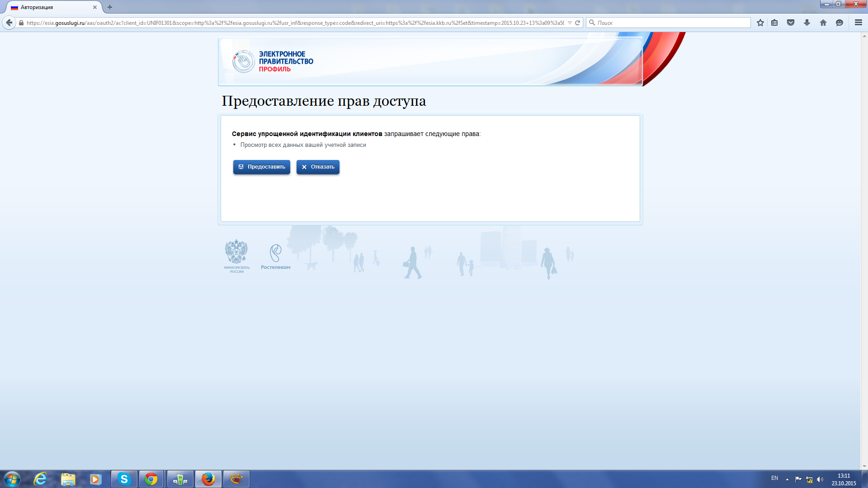Click the Ростелеком logo in the footer
Viewport: 868px width, 488px height.
(x=275, y=257)
